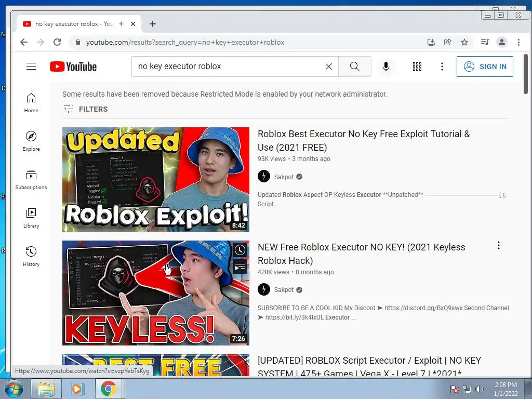Open Subscriptions in the sidebar
532x399 pixels.
pos(31,179)
